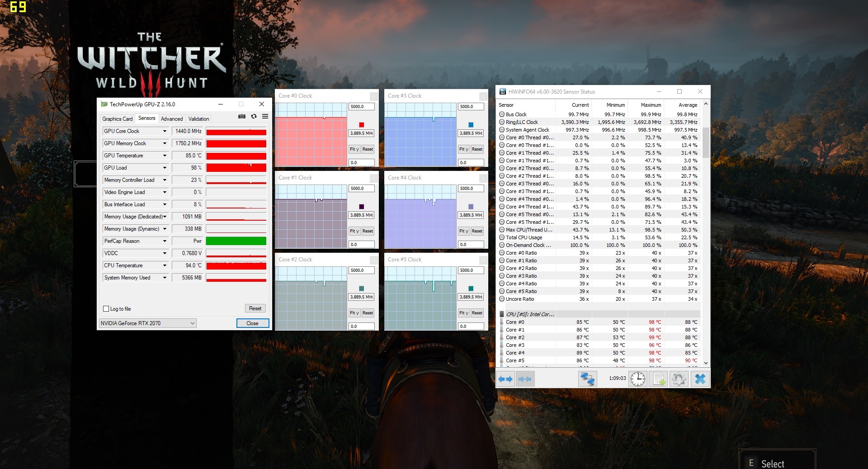Click thermometer icon beside Core #4 temperature
The image size is (868, 469).
[502, 353]
